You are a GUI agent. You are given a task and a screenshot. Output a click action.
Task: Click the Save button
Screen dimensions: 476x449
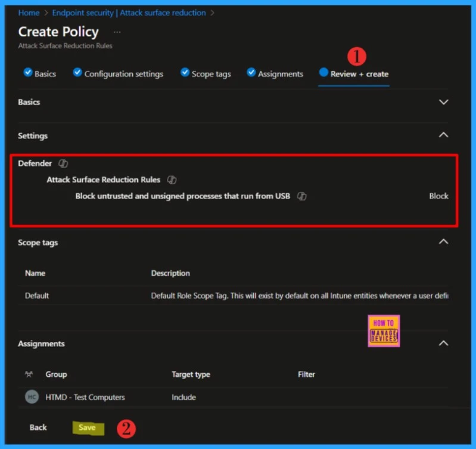(x=87, y=428)
